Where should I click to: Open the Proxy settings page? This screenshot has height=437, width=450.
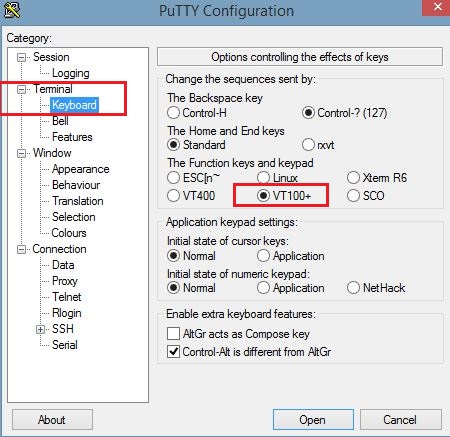coord(65,281)
